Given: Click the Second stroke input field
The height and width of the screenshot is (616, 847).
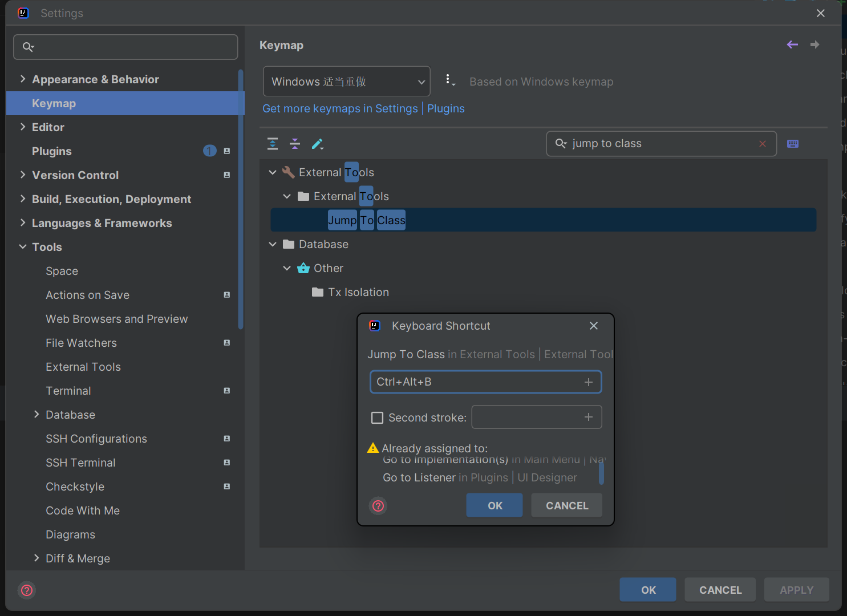Looking at the screenshot, I should (528, 418).
